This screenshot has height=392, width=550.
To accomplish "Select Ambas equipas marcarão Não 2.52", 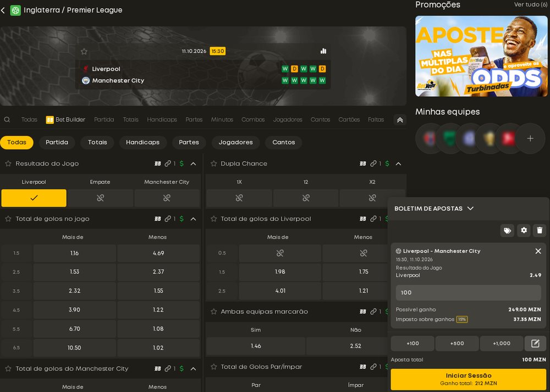I will 355,346.
